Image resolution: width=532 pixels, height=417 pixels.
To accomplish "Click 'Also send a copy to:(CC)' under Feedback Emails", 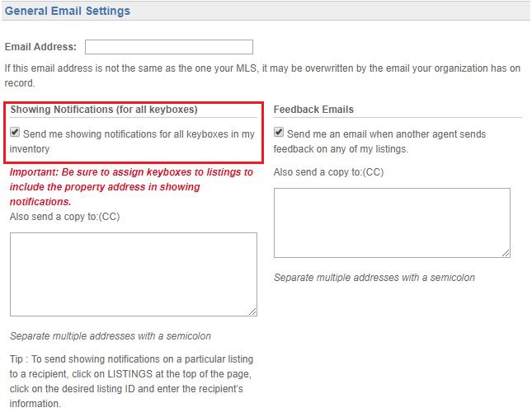I will click(328, 172).
